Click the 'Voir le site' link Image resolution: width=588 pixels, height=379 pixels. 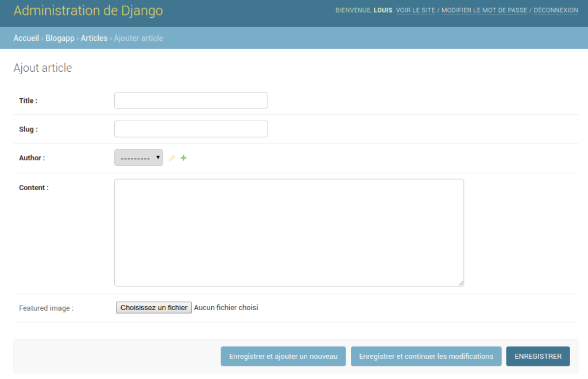(x=415, y=10)
